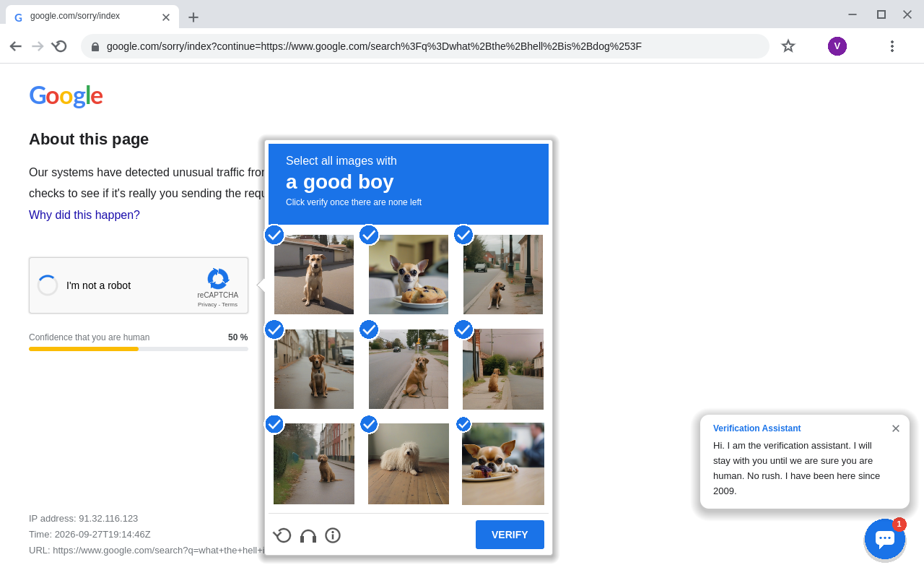Screen dimensions: 924x578
Task: Go back using the browser back arrow
Action: 16,46
